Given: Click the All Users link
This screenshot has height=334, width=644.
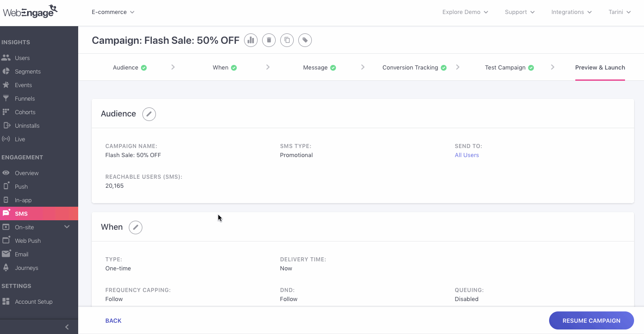Looking at the screenshot, I should pyautogui.click(x=467, y=155).
